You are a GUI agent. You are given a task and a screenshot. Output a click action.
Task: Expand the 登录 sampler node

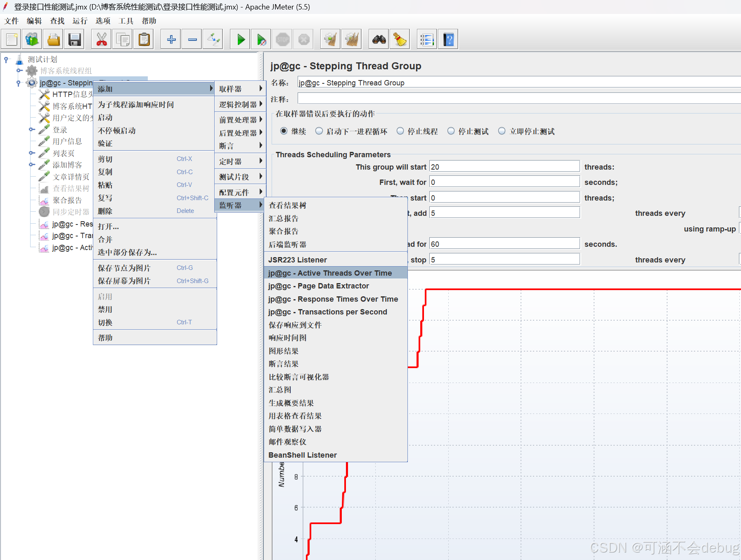coord(32,130)
